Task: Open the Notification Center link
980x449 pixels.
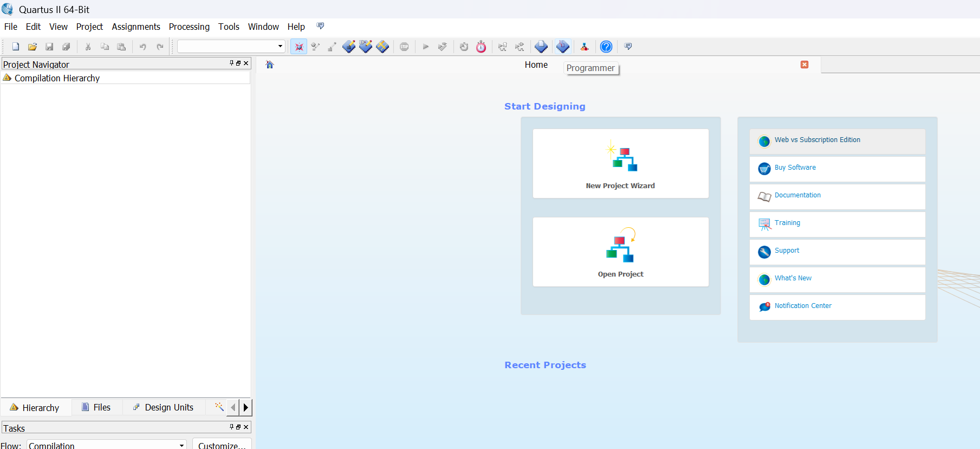Action: coord(803,306)
